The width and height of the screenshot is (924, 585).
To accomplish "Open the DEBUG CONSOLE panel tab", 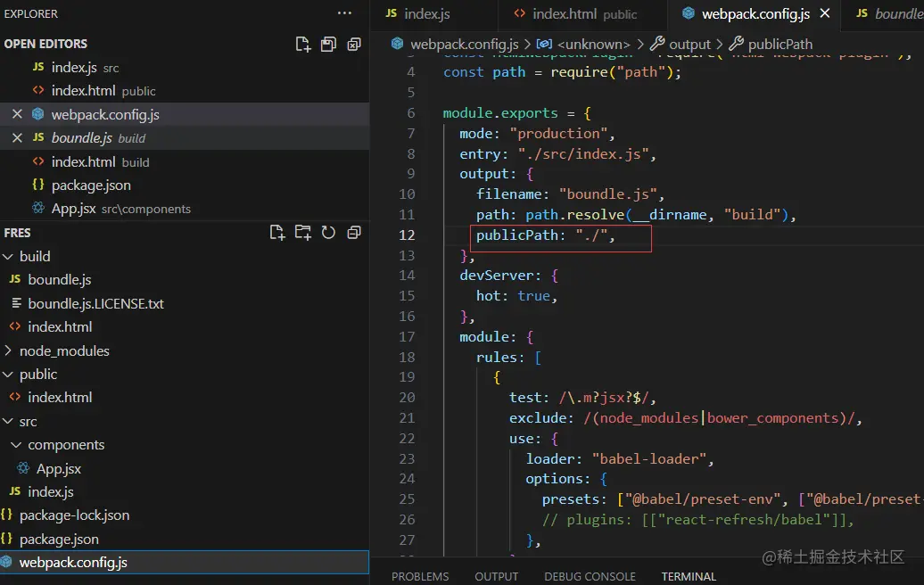I will click(x=590, y=577).
